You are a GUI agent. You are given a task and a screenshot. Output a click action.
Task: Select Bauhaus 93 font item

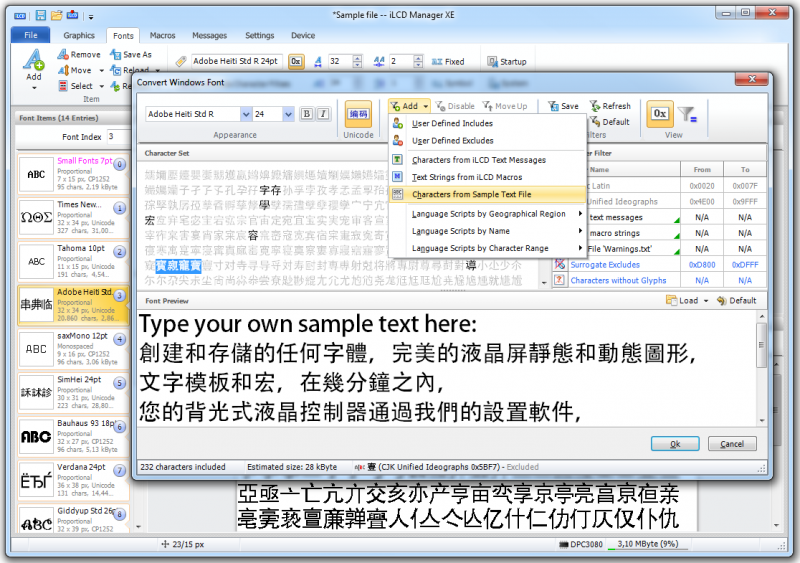(72, 436)
